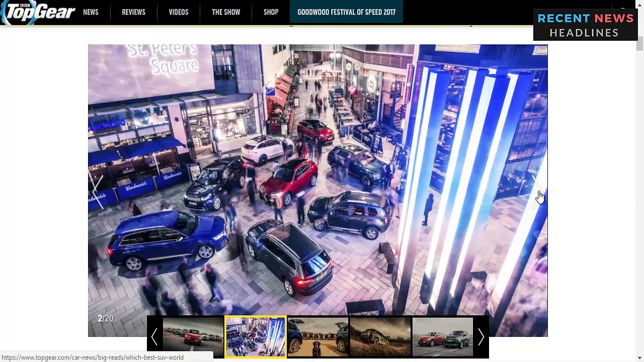This screenshot has height=362, width=644.
Task: Click the Recent News Headlines banner
Action: pyautogui.click(x=586, y=25)
